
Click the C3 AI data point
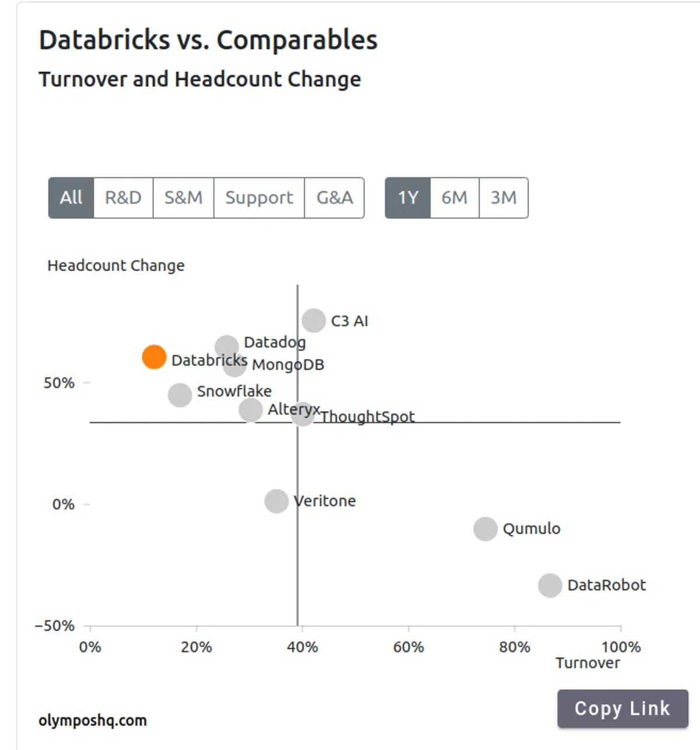point(314,320)
